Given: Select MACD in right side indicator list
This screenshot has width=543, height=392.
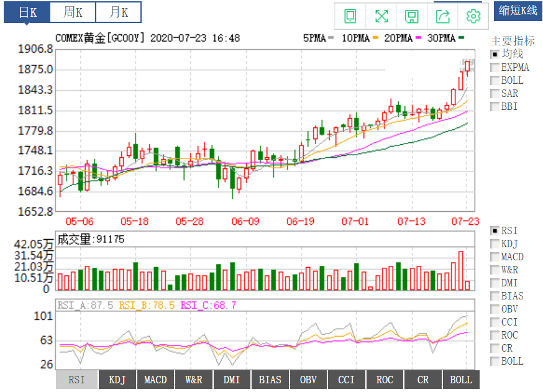Looking at the screenshot, I should pyautogui.click(x=495, y=257).
